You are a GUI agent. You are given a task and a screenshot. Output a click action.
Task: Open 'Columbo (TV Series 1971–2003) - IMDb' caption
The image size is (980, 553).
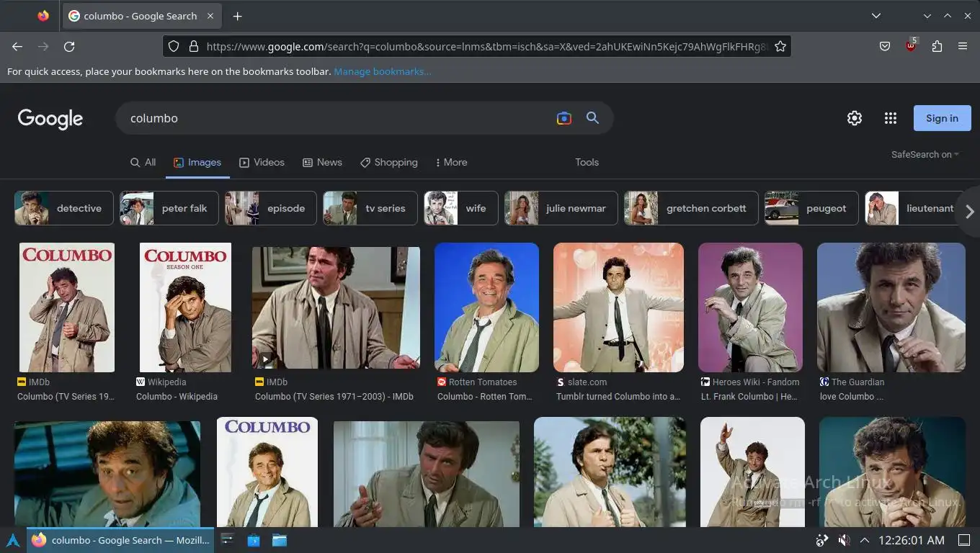click(334, 396)
